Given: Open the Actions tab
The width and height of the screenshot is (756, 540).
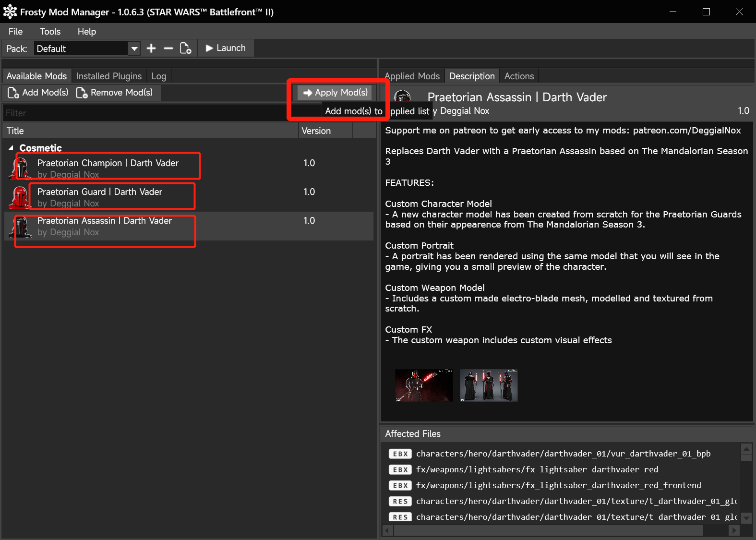Looking at the screenshot, I should click(519, 76).
